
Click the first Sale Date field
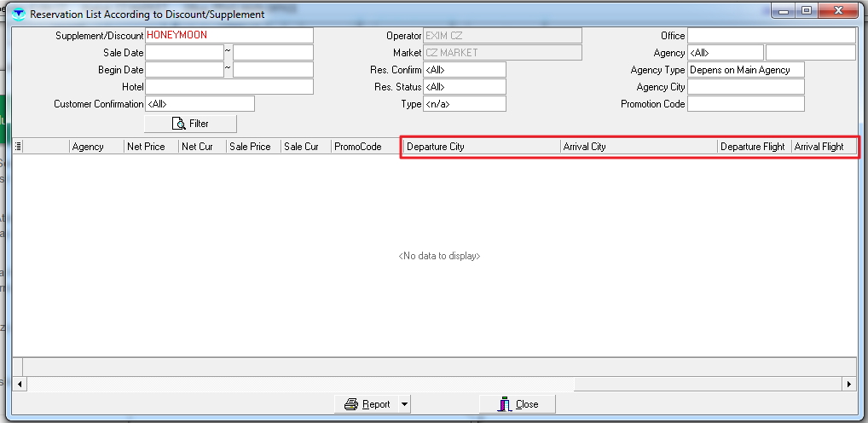184,53
